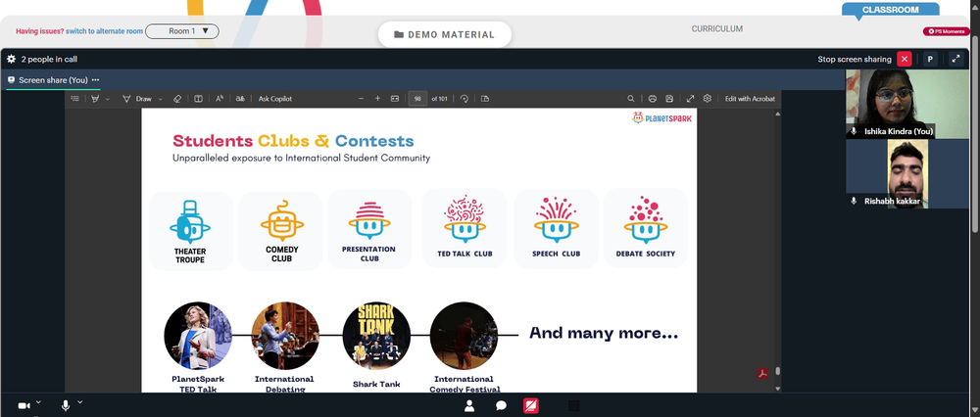Open the Draw tool options dropdown
This screenshot has width=980, height=417.
[161, 99]
